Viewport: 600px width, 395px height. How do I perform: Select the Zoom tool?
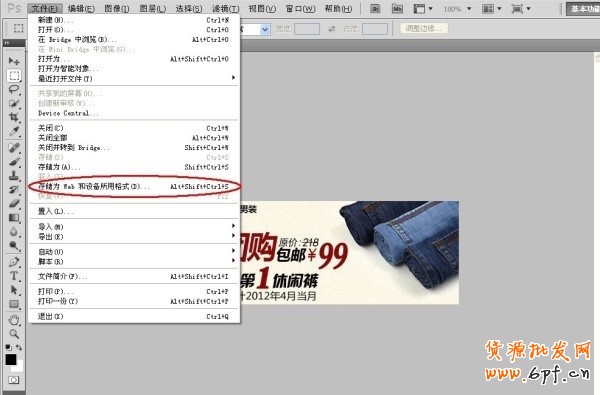pos(14,334)
